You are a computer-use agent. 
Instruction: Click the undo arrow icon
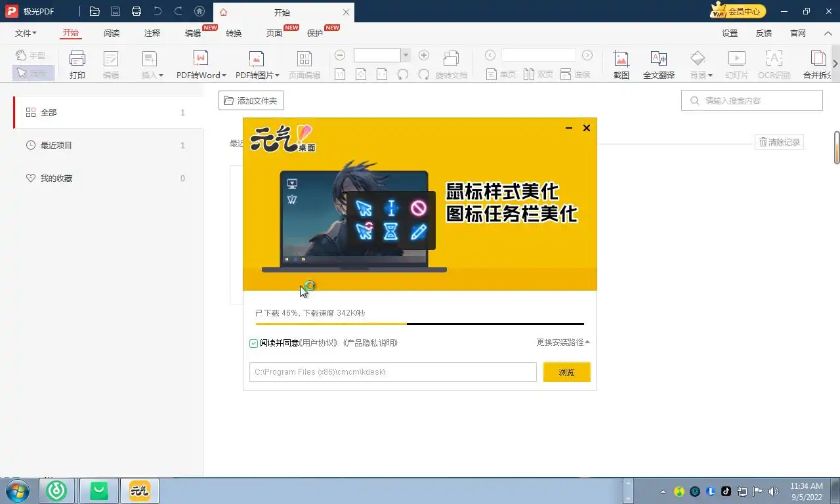point(157,11)
